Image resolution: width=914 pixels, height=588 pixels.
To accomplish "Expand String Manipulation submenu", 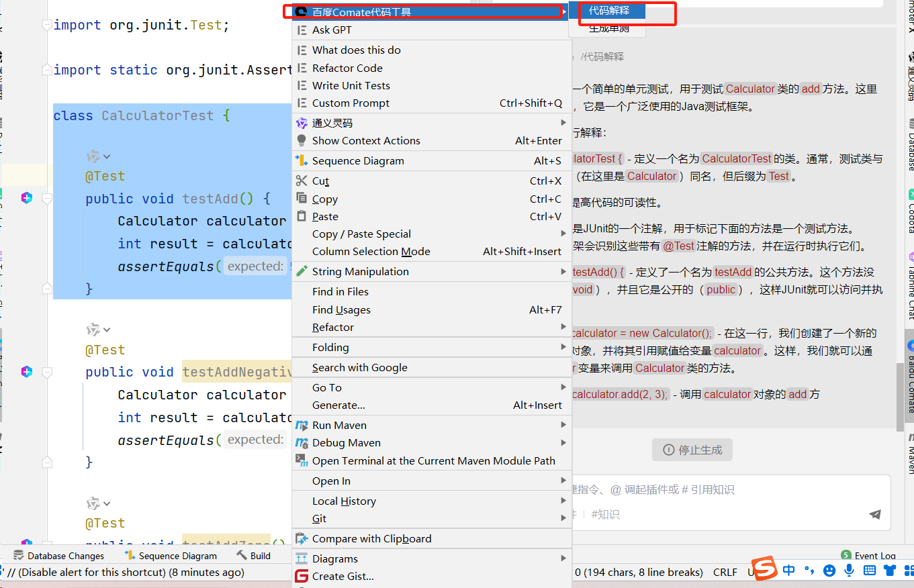I will 432,271.
